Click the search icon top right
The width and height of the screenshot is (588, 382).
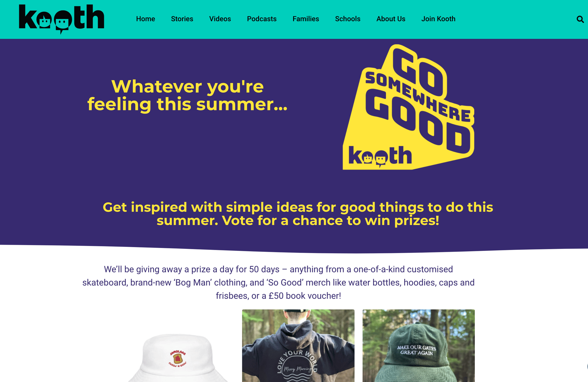pyautogui.click(x=580, y=19)
